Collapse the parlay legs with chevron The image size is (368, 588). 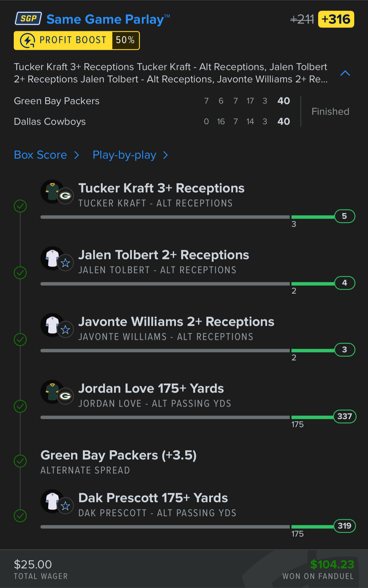point(345,73)
